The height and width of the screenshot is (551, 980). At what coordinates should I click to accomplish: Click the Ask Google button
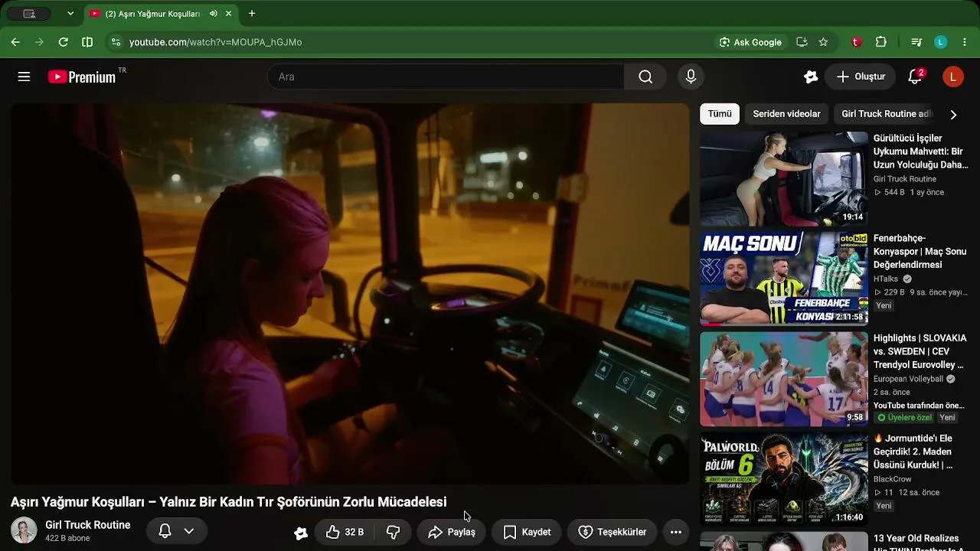coord(750,42)
